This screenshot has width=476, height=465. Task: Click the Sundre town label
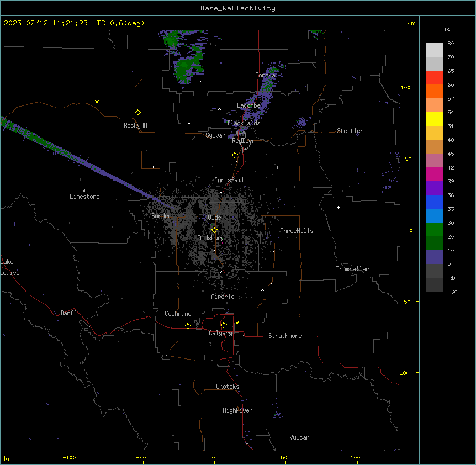click(161, 216)
